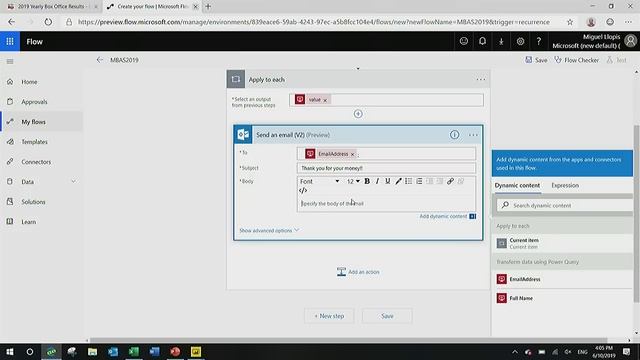Open a new browser tab
The image size is (640, 360).
point(208,7)
